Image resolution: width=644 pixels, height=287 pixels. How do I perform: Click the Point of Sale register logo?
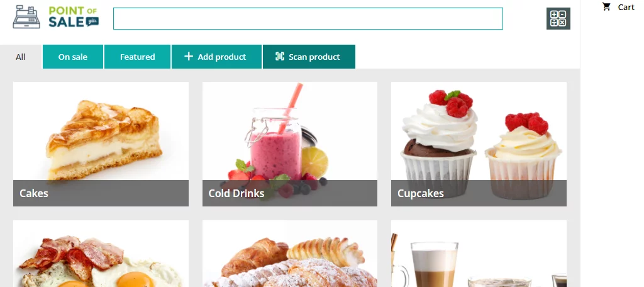click(x=26, y=17)
